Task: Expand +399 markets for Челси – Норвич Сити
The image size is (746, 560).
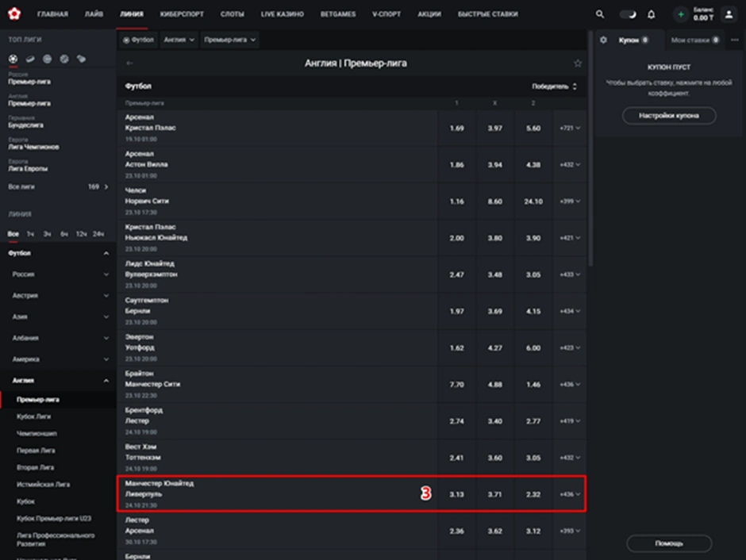Action: point(570,201)
